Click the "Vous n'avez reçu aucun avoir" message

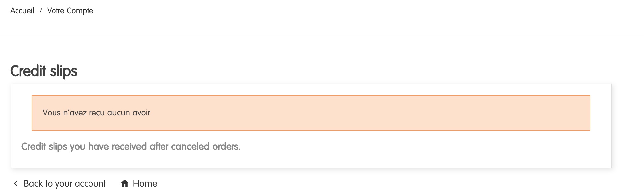[x=96, y=113]
